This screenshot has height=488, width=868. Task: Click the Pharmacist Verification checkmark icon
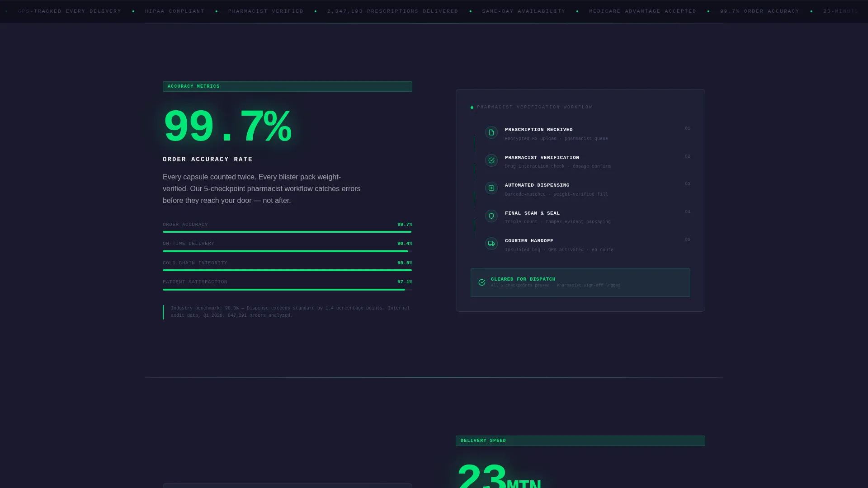[x=491, y=160]
